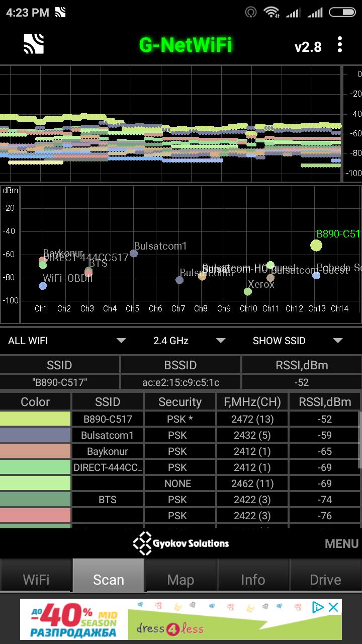The height and width of the screenshot is (644, 362).
Task: Tap the Bulsatcom1 dot on channel graph
Action: tap(134, 253)
